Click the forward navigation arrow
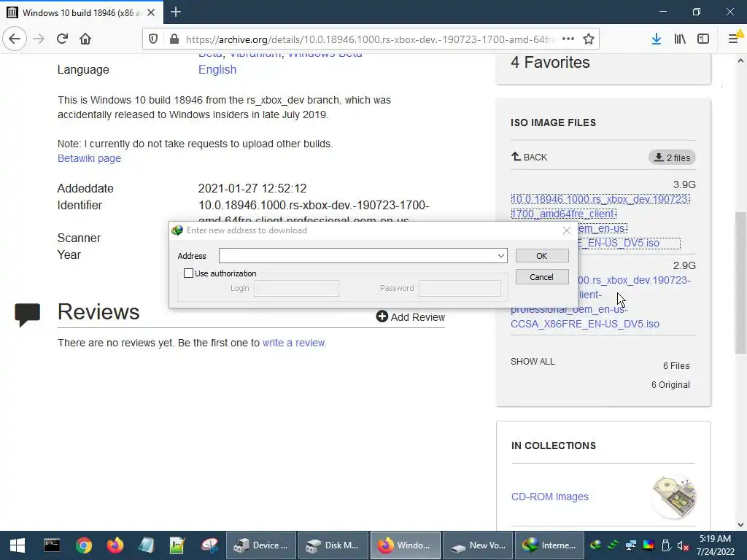 coord(39,39)
